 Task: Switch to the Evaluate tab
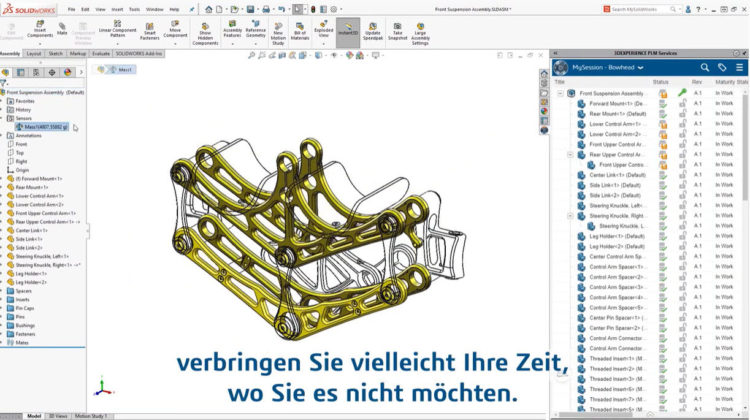click(101, 54)
